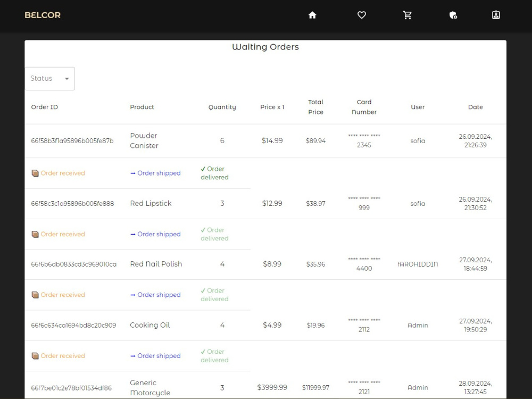Click the Cooking Oil product name

(150, 325)
